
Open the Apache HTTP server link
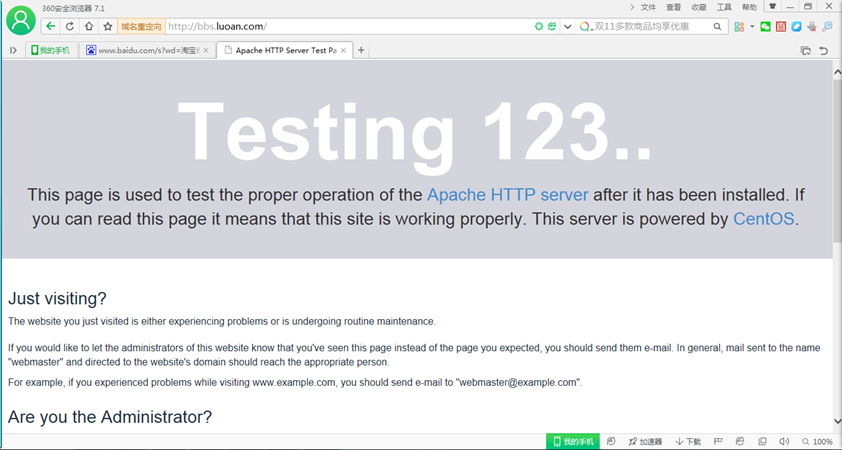(507, 194)
